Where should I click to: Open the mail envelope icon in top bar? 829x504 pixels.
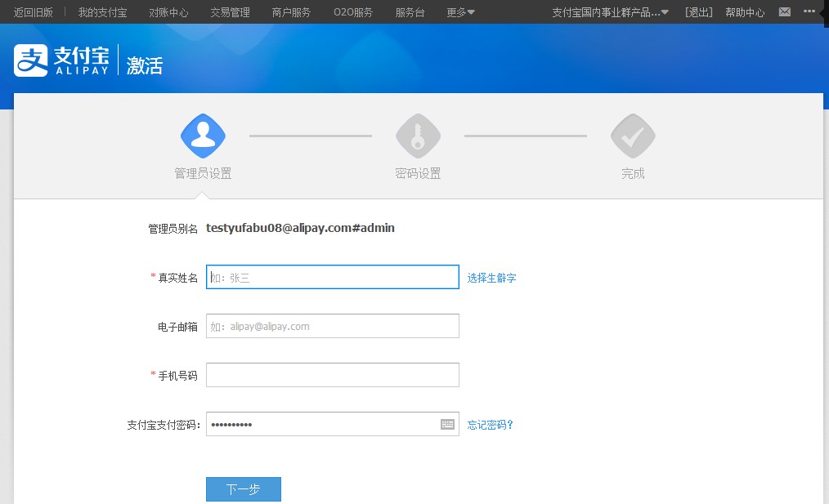[785, 12]
